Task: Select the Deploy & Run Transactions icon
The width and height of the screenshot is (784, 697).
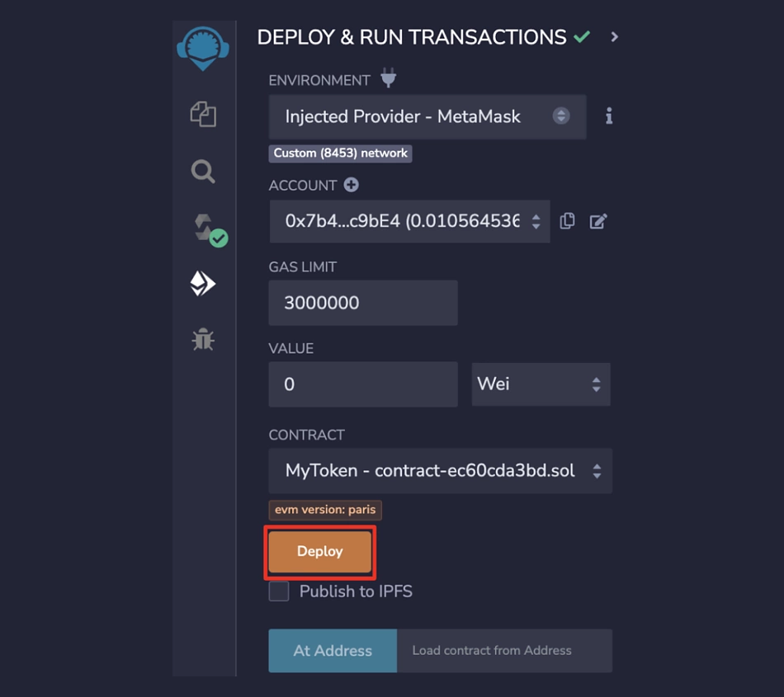Action: 202,283
